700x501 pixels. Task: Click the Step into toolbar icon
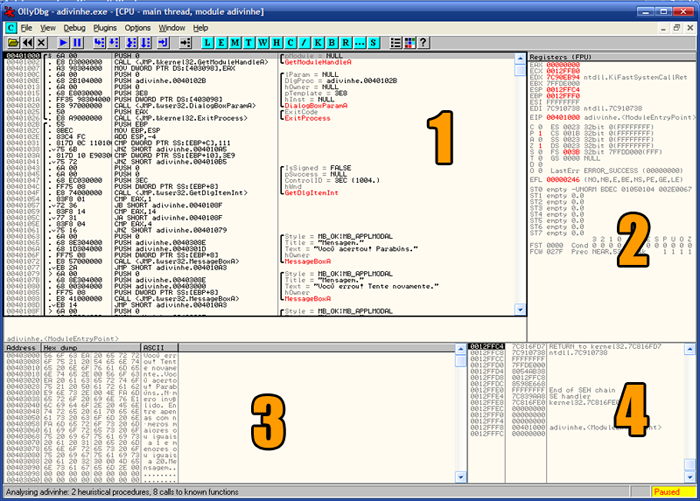(99, 43)
